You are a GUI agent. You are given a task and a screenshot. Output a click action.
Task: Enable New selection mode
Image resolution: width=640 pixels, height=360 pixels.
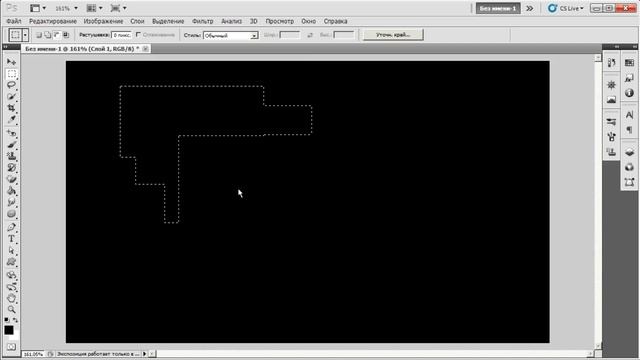(x=38, y=35)
